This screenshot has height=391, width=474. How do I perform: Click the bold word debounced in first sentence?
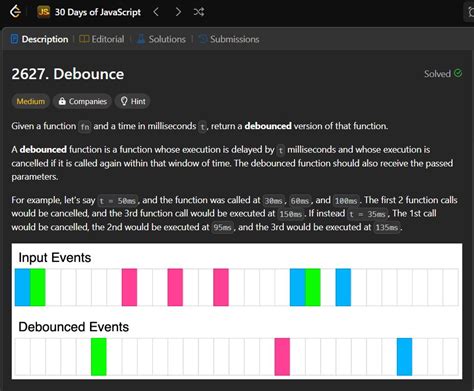tap(268, 126)
